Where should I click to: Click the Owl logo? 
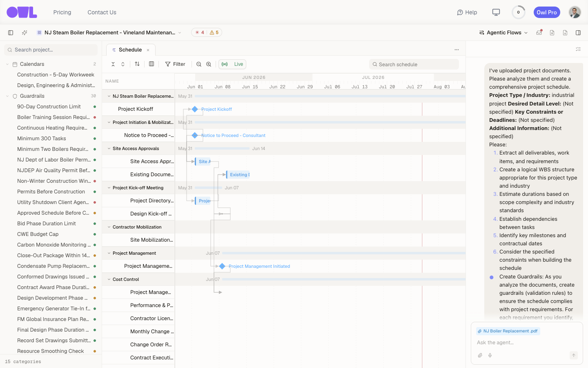22,12
